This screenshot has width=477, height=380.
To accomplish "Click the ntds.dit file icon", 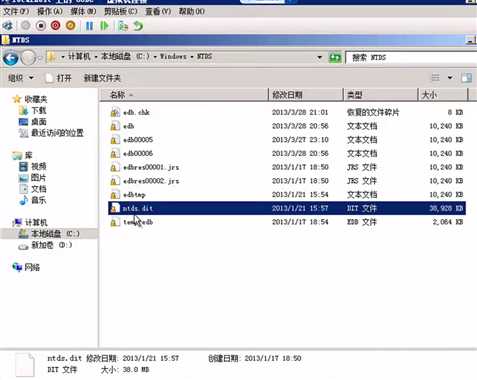I will [x=115, y=208].
